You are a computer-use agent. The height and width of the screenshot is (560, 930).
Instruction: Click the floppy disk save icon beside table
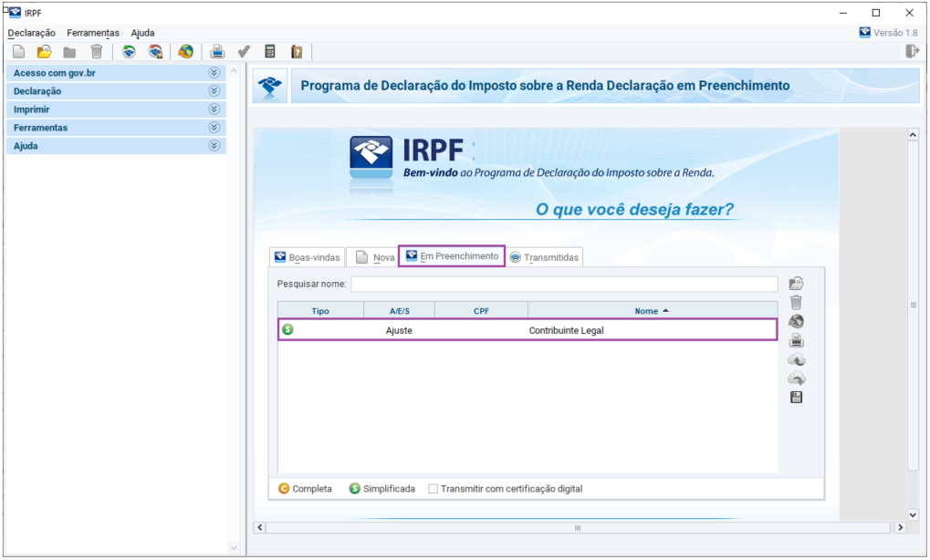tap(796, 397)
